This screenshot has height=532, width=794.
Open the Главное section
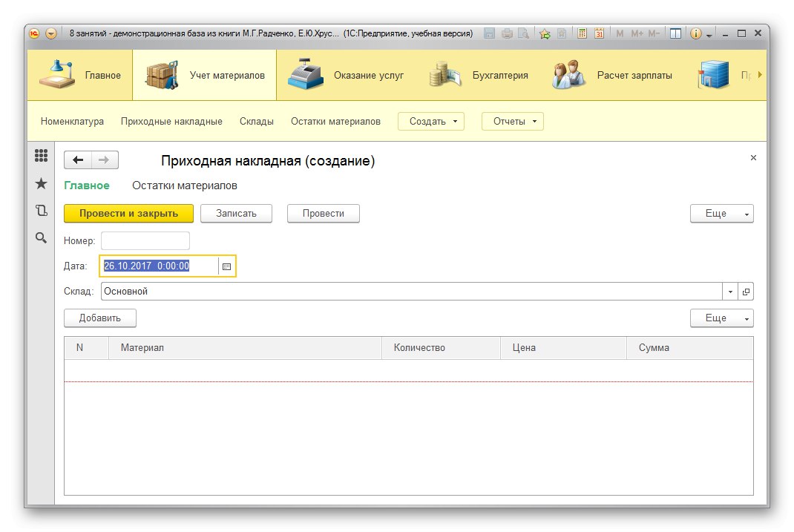(x=80, y=75)
